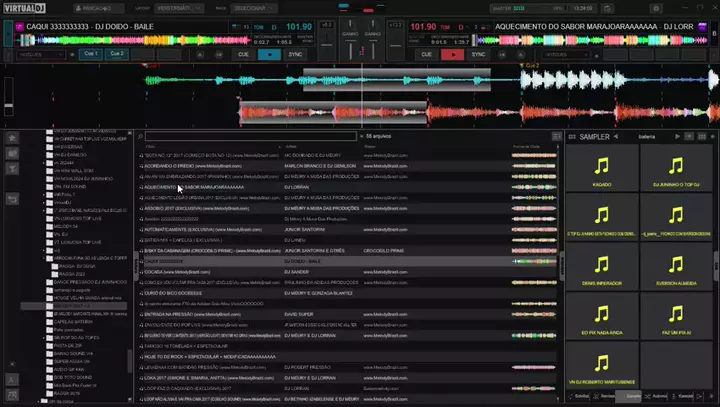Open VirtualDJ settings gear
Image resolution: width=720 pixels, height=407 pixels.
pos(656,8)
